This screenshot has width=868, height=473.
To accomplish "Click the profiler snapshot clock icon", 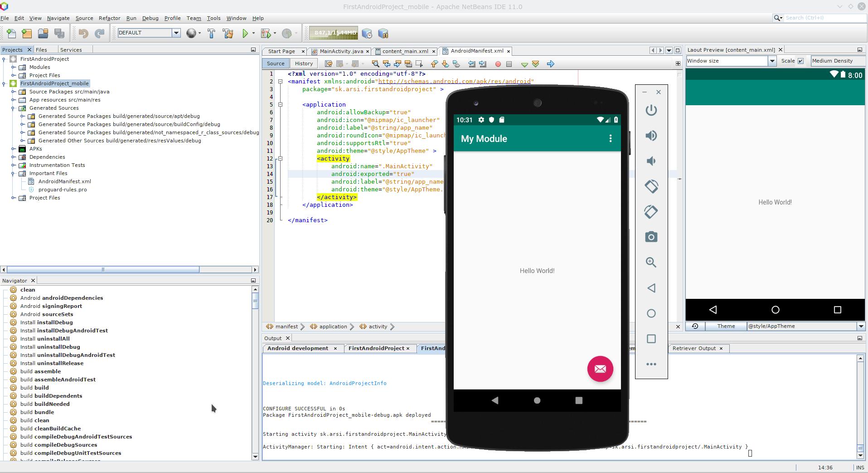I will point(367,33).
